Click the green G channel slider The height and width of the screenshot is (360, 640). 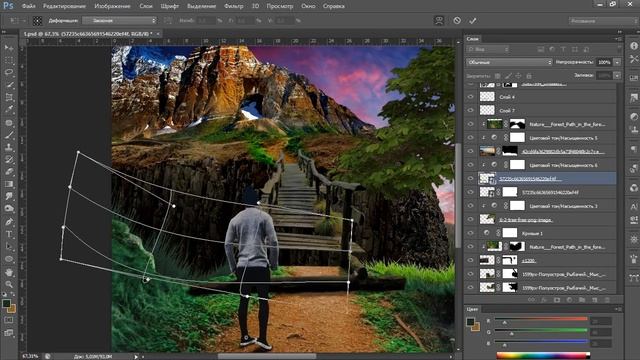point(541,331)
